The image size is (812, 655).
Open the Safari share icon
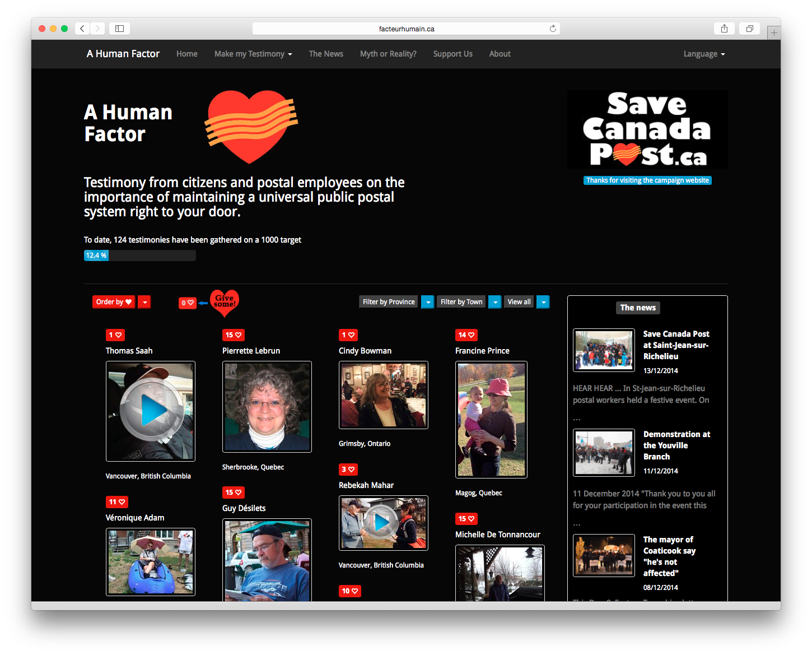tap(724, 29)
